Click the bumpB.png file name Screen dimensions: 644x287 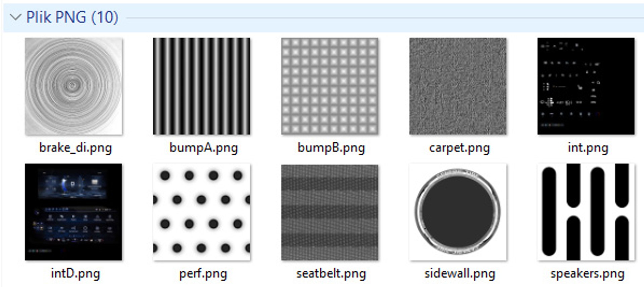pyautogui.click(x=331, y=148)
